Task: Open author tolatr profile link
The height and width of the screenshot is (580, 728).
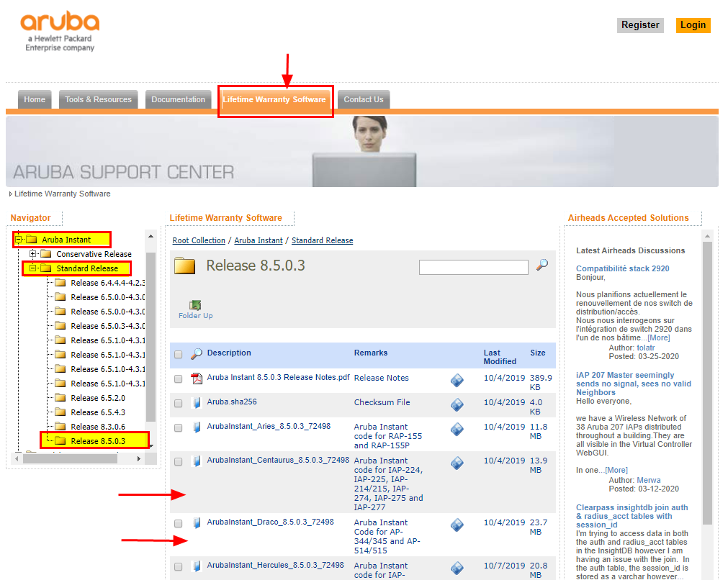Action: point(646,348)
